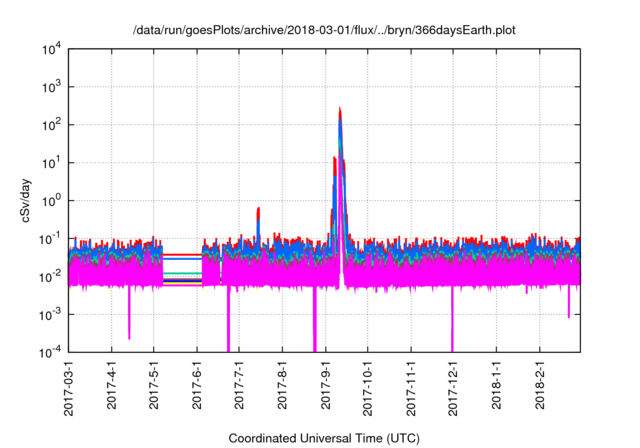Select the 2017-9-1 date tick label
Screen dimensions: 640x448
click(x=326, y=387)
